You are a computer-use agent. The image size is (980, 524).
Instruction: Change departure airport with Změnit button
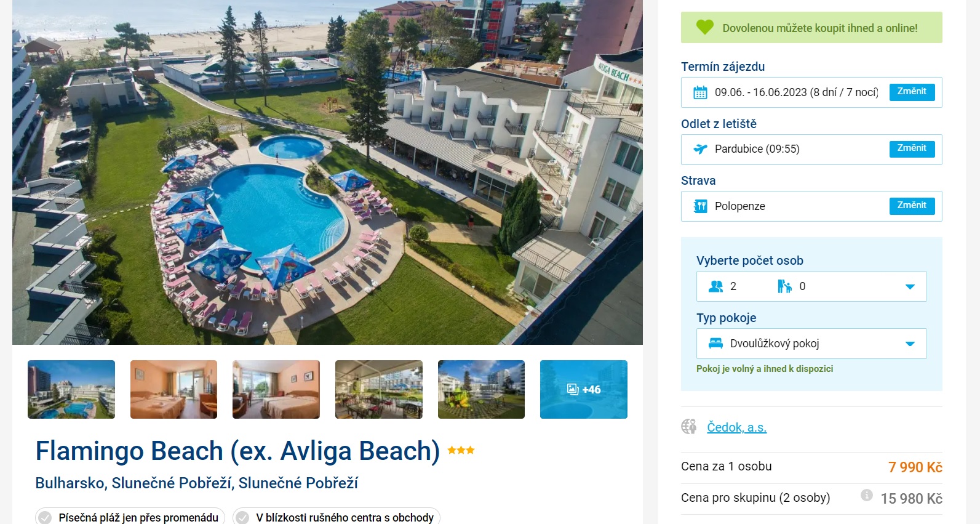click(x=912, y=148)
